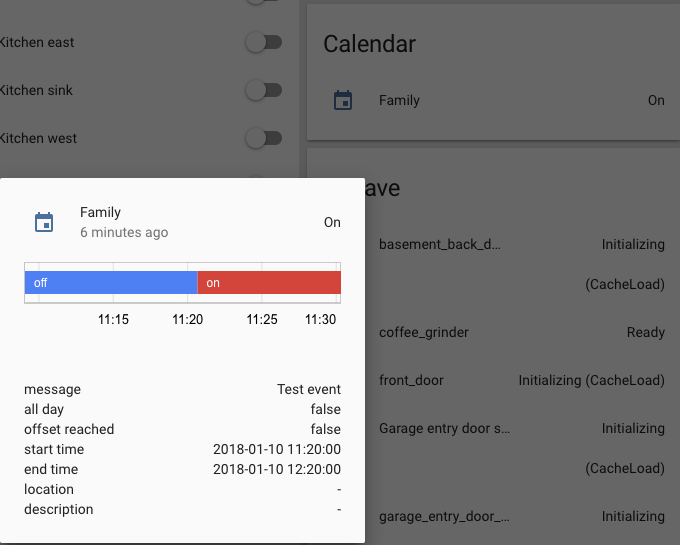Open the Family entity in the Calendar card

click(399, 100)
